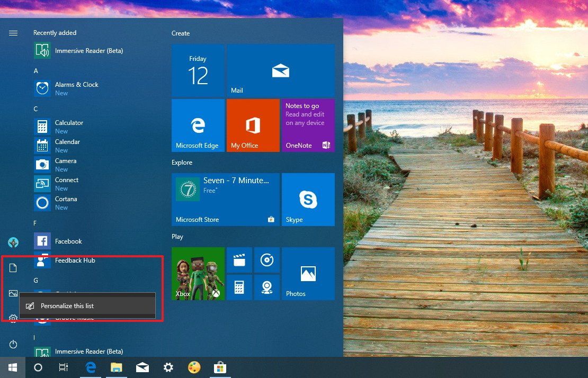
Task: Launch Alarms & Clock from the app list
Action: (x=76, y=85)
